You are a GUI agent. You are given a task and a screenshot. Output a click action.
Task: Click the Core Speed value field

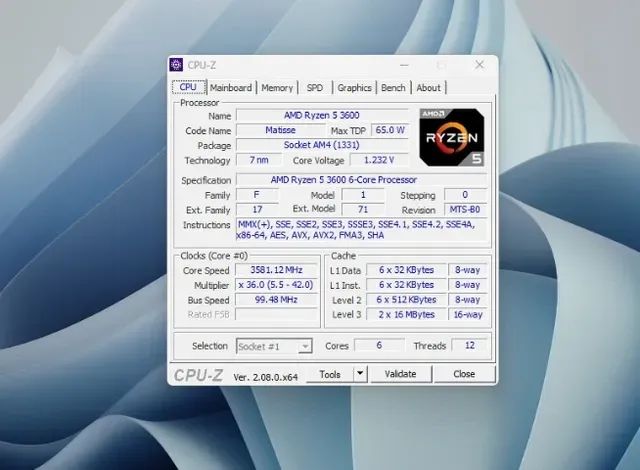click(277, 270)
